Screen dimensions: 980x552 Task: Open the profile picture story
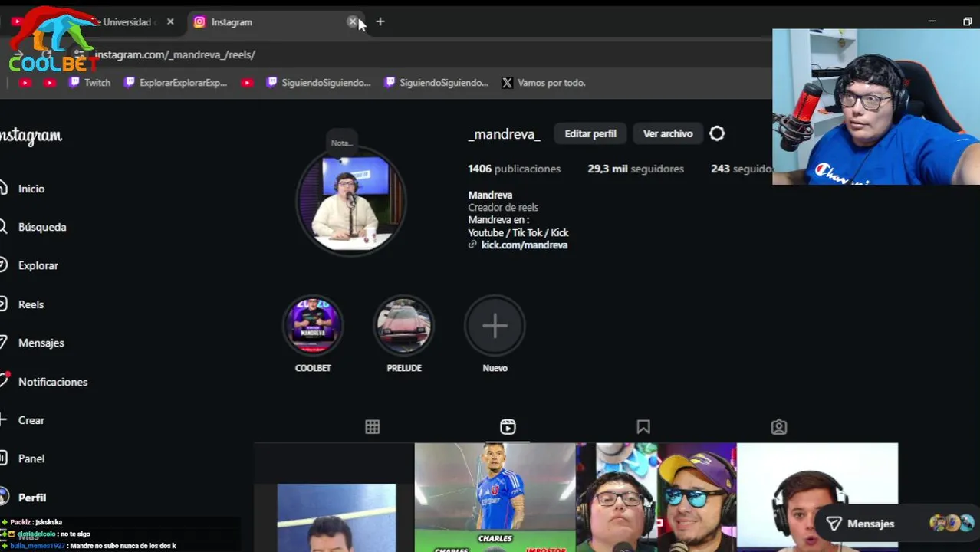click(350, 201)
